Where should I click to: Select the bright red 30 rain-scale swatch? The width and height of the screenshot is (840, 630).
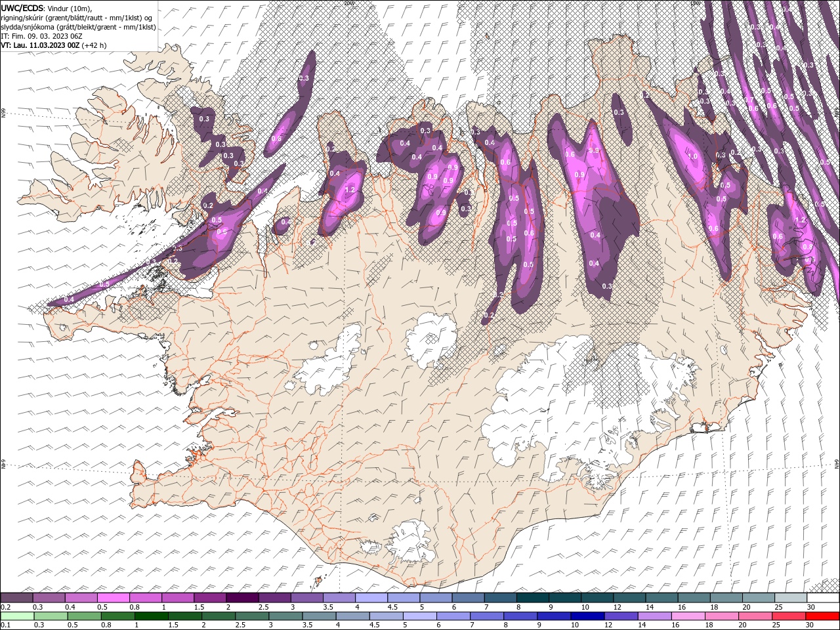(x=823, y=617)
